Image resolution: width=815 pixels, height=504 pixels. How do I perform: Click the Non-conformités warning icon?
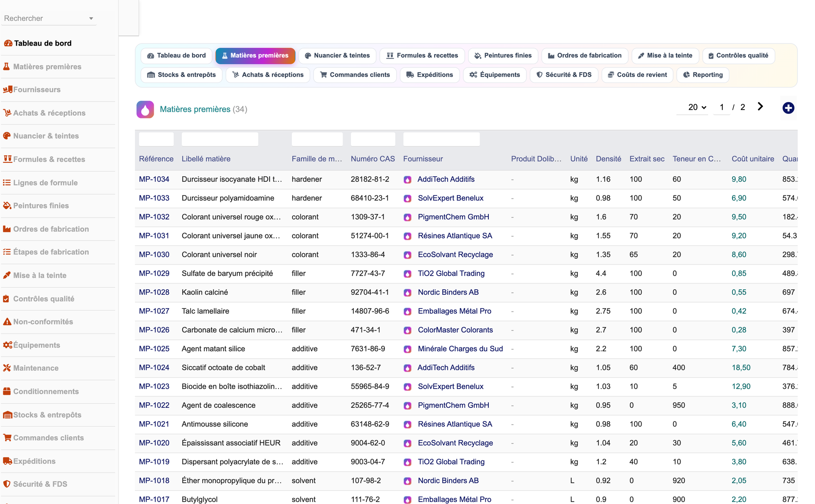[7, 322]
